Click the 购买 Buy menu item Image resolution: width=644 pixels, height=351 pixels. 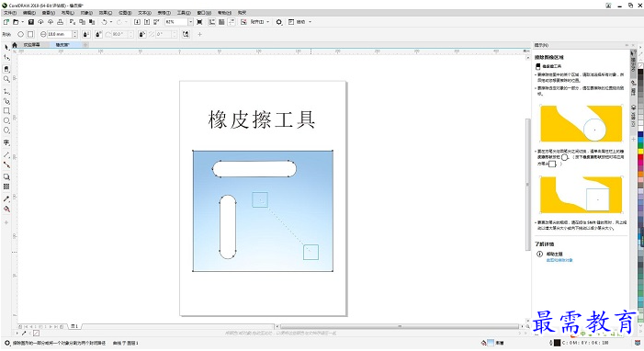242,13
